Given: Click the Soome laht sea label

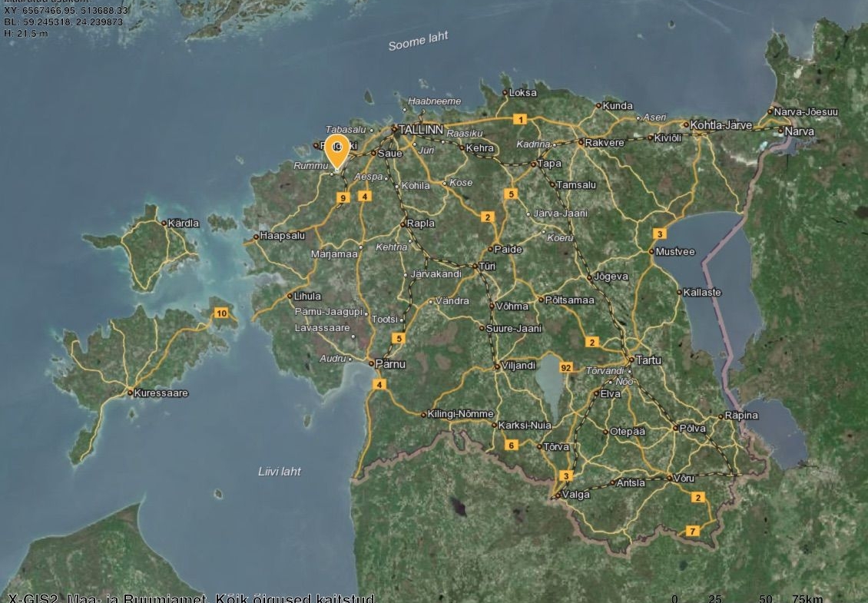Looking at the screenshot, I should [418, 41].
